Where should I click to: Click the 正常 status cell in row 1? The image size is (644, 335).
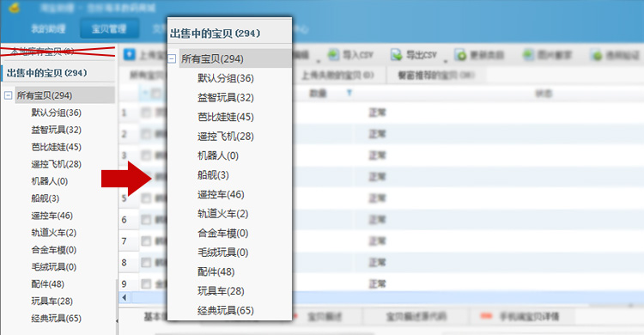point(377,113)
